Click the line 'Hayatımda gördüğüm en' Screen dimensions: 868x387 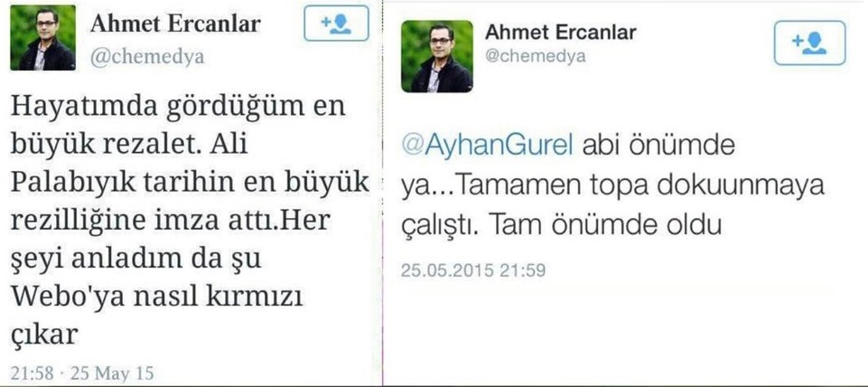[178, 109]
